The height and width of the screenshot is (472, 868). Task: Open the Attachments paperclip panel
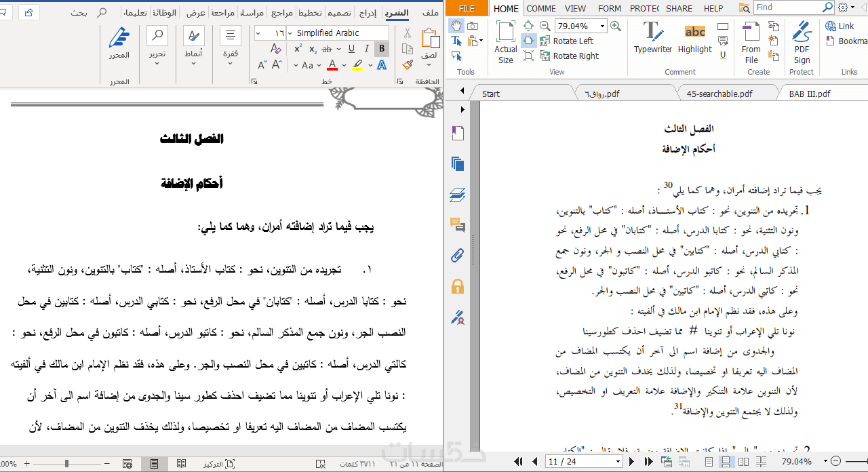[458, 255]
